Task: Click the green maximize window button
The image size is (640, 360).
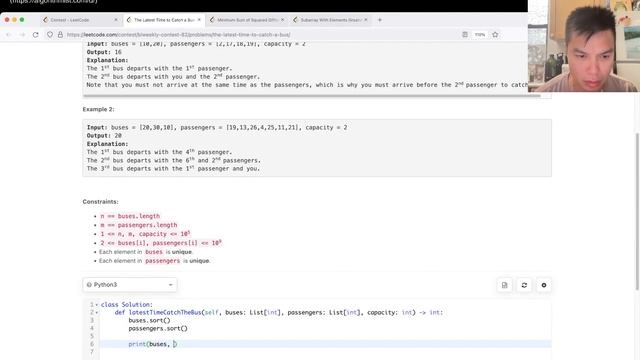Action: 22,20
